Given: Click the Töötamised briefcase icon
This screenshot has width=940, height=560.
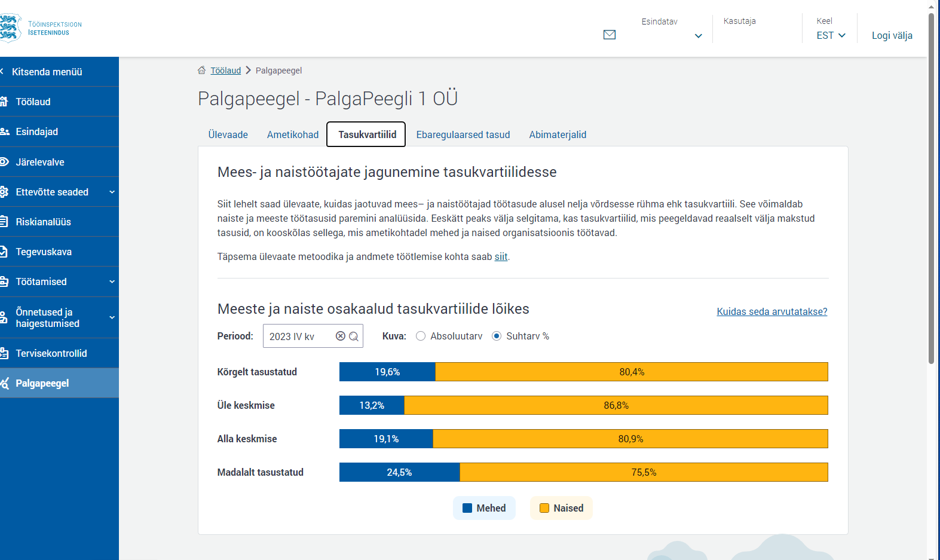Looking at the screenshot, I should (x=4, y=281).
